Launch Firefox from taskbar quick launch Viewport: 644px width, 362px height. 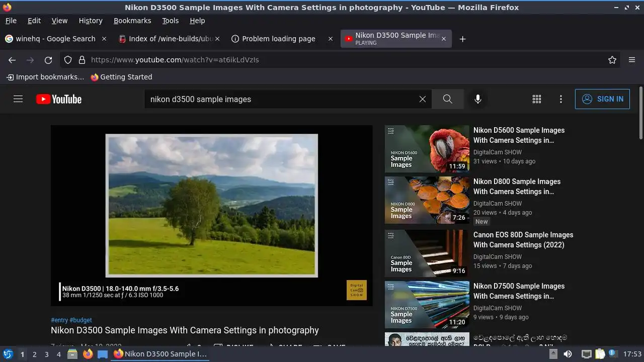click(88, 354)
